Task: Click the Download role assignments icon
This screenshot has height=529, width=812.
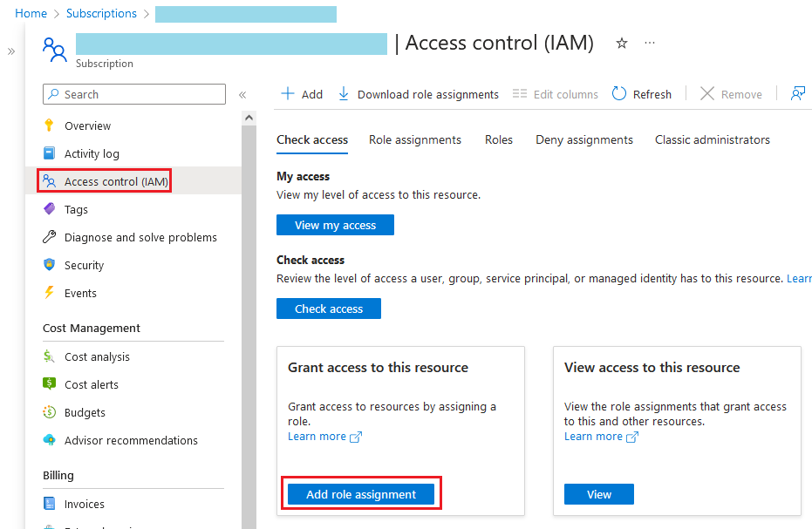Action: point(344,94)
